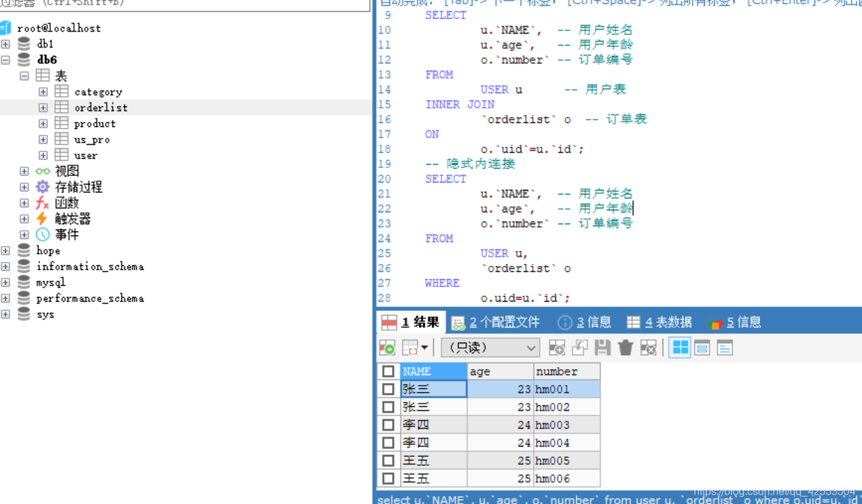Tick the checkbox beside the 王五 hm006 row
The height and width of the screenshot is (504, 862).
[x=388, y=478]
